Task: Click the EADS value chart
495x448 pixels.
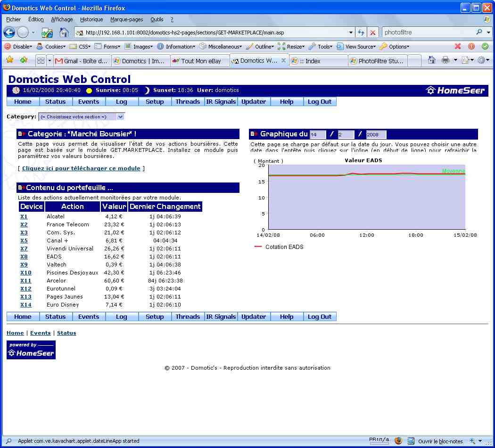Action: tap(366, 197)
